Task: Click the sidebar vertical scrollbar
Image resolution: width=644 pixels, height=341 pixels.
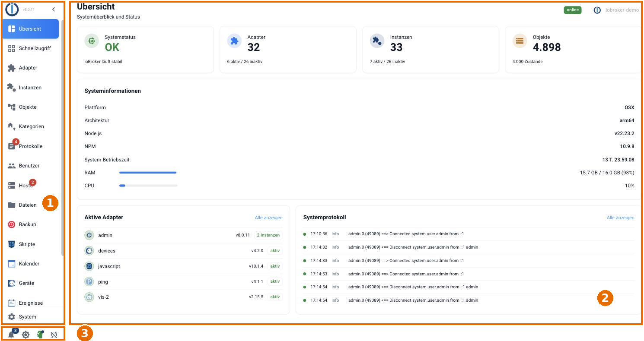Action: click(63, 138)
